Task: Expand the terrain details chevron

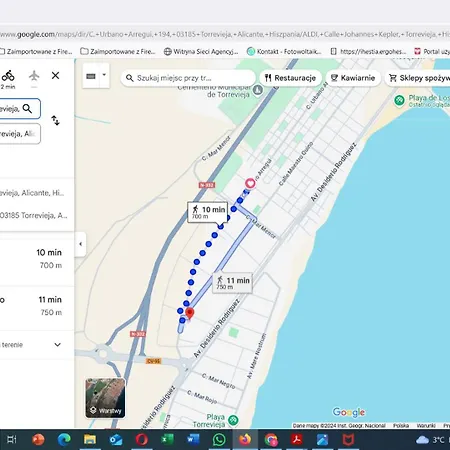Action: tap(58, 345)
